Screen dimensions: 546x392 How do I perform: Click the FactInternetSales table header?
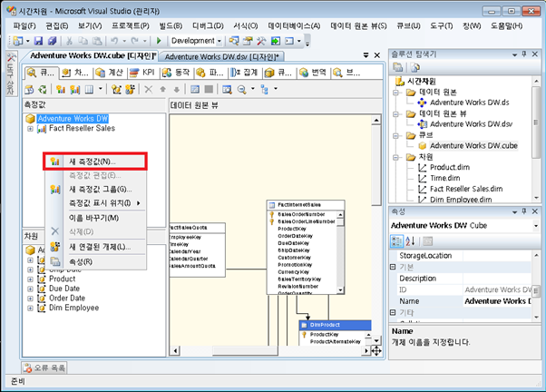coord(306,205)
